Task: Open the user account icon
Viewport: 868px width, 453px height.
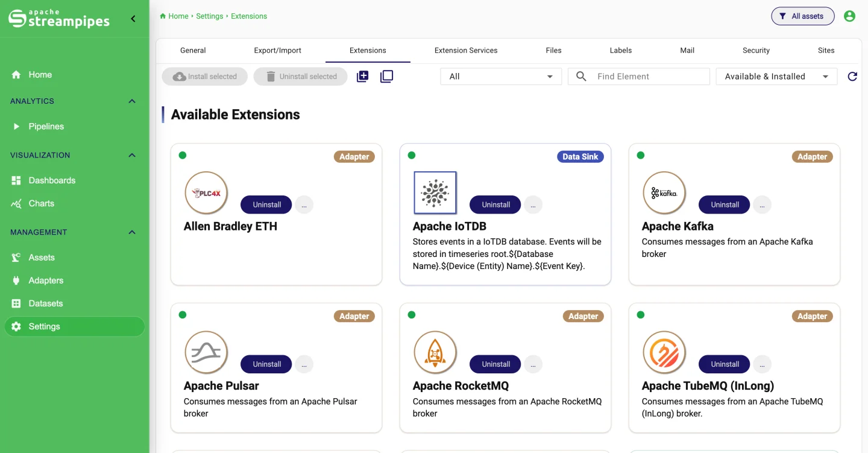Action: 849,16
